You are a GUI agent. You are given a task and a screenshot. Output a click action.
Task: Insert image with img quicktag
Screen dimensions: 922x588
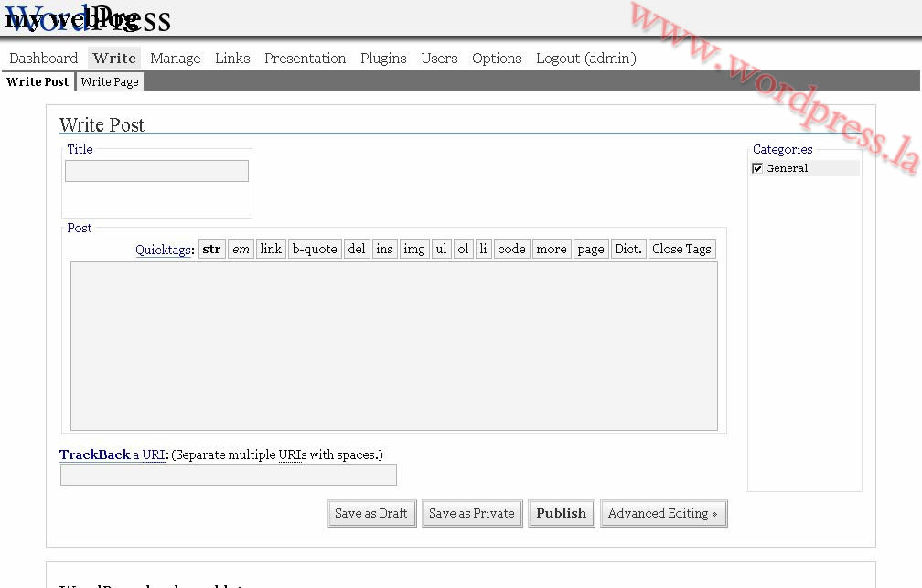click(414, 249)
